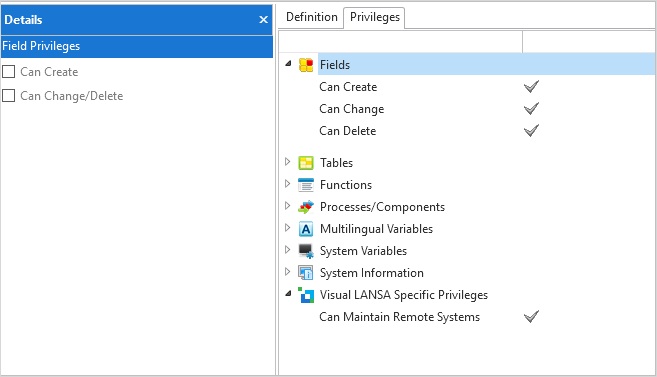Image resolution: width=657 pixels, height=377 pixels.
Task: Toggle the Can Delete checkmark under Fields
Action: [x=531, y=131]
